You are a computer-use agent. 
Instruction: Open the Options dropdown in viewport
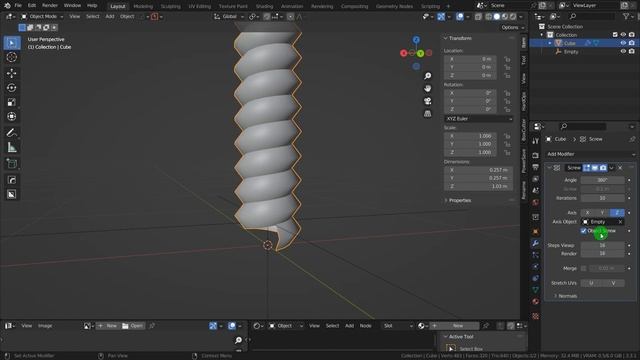513,28
